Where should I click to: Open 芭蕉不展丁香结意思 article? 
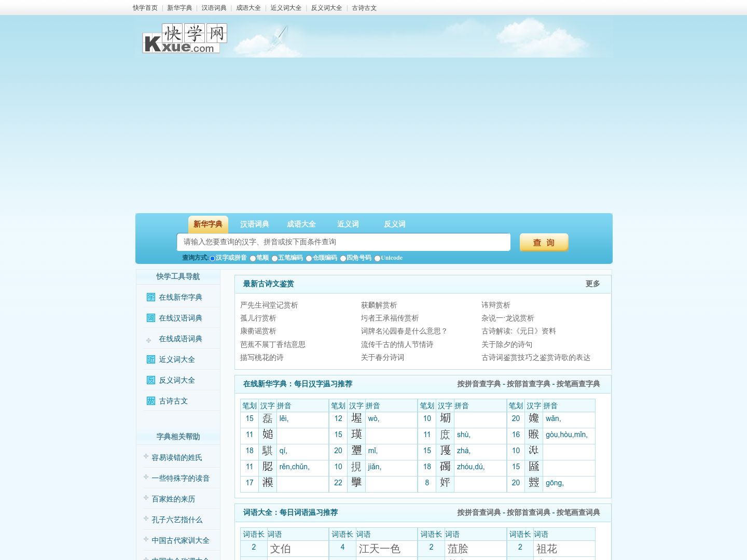[x=273, y=344]
